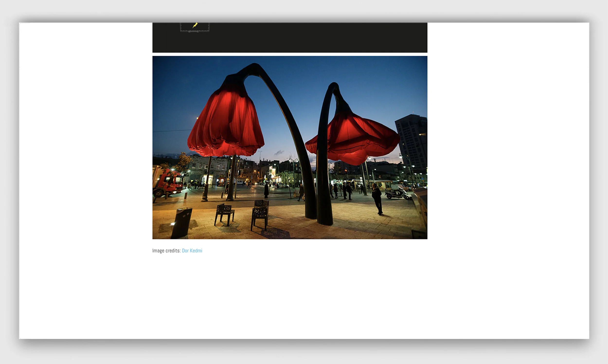Screen dimensions: 608x364
Task: Click the "Image credits:" label text
Action: (x=166, y=250)
